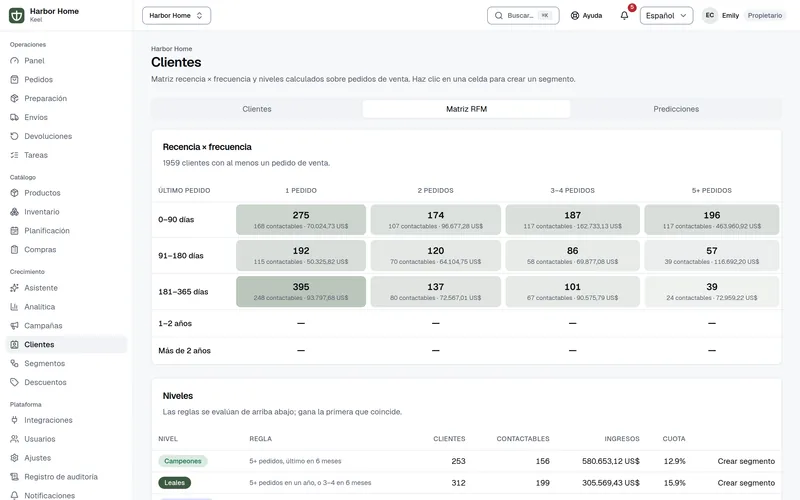The width and height of the screenshot is (800, 500).
Task: Click Crear segmento for Campeones
Action: (x=746, y=461)
